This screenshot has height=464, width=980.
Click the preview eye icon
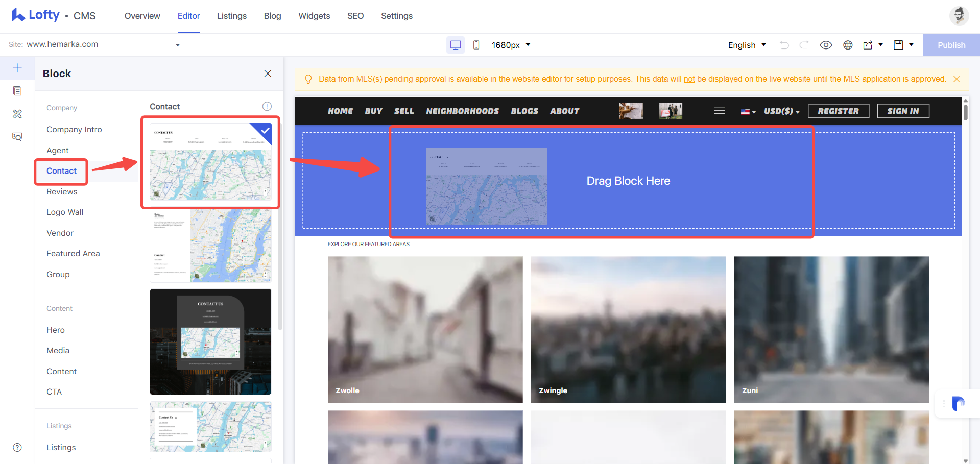pos(826,45)
